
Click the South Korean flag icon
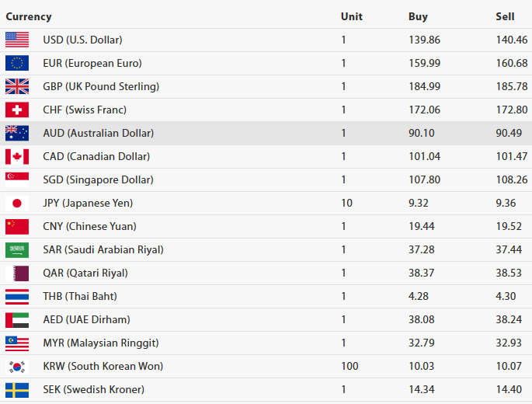pyautogui.click(x=17, y=366)
